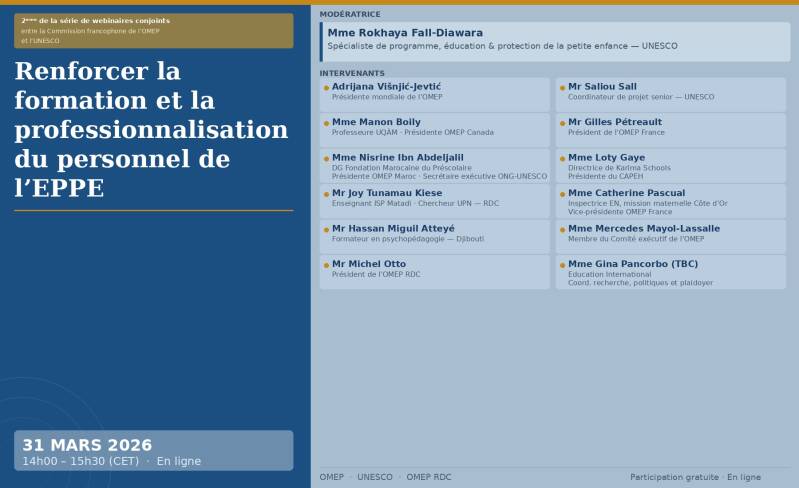Click Mme Gina Pancorbo (TBC) name
Viewport: 799px width, 488px height.
(633, 264)
